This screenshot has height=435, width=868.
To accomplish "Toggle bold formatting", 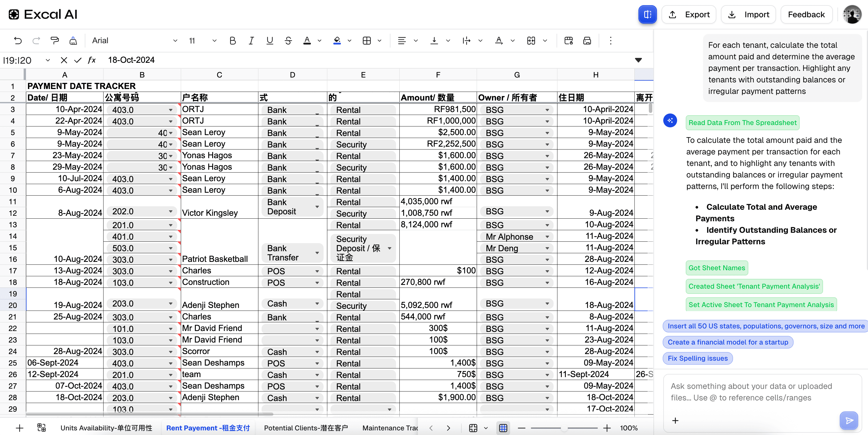I will (232, 41).
